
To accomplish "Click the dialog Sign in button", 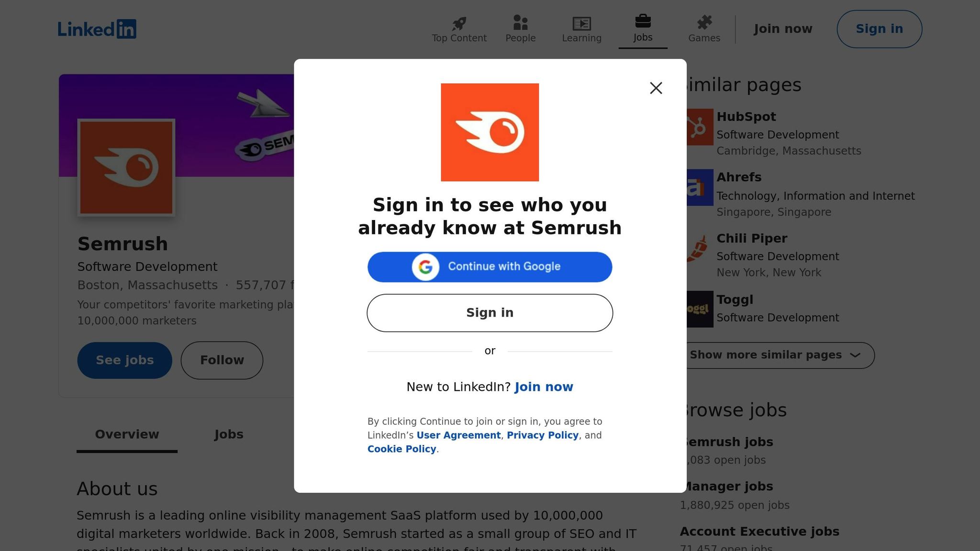I will pyautogui.click(x=490, y=313).
